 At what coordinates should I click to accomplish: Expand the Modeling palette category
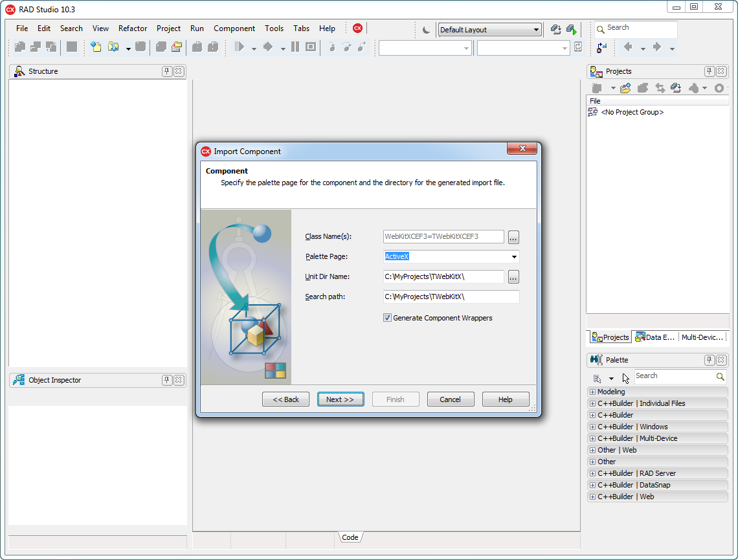(x=592, y=392)
